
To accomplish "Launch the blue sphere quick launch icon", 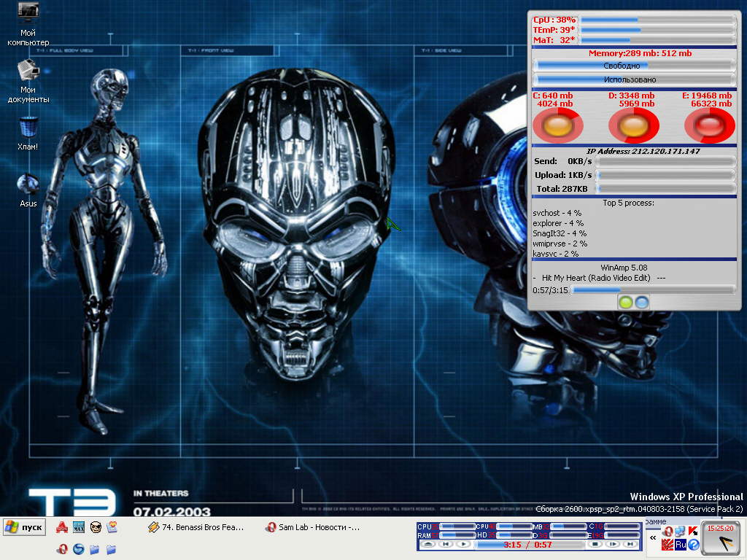I will tap(79, 549).
